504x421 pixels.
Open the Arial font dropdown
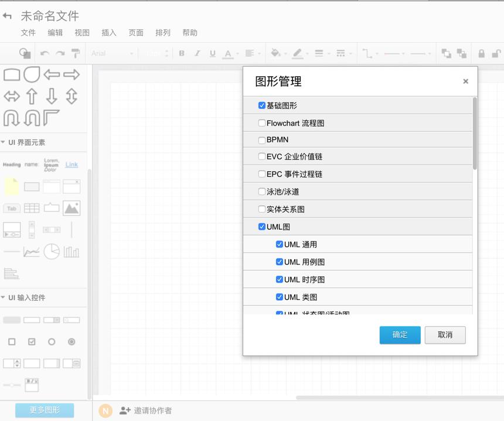point(112,53)
